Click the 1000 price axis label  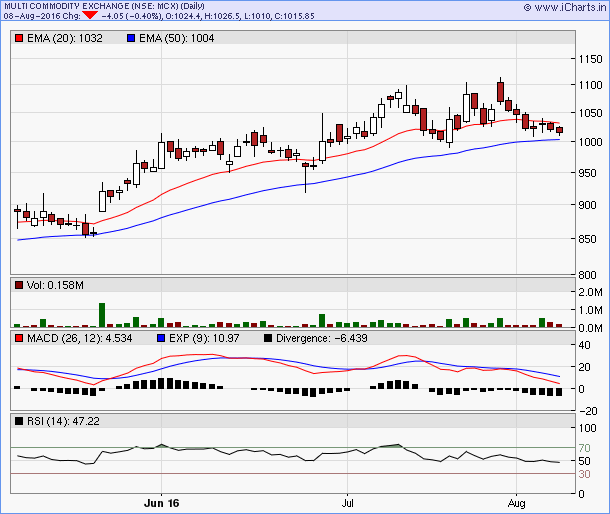[590, 142]
